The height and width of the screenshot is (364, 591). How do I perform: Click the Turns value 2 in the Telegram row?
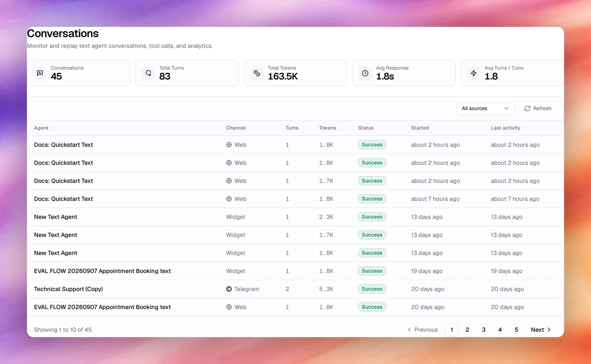click(287, 289)
